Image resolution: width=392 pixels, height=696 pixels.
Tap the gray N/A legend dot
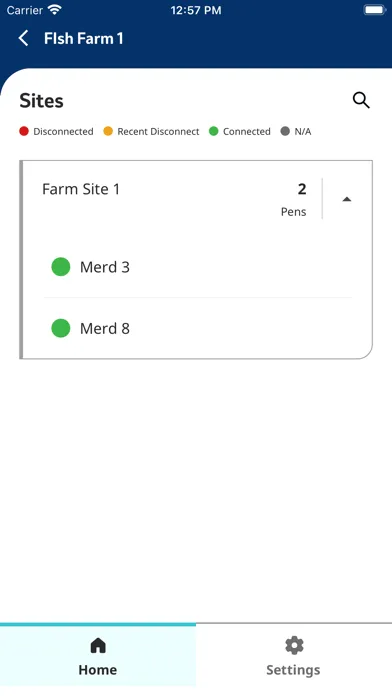285,131
